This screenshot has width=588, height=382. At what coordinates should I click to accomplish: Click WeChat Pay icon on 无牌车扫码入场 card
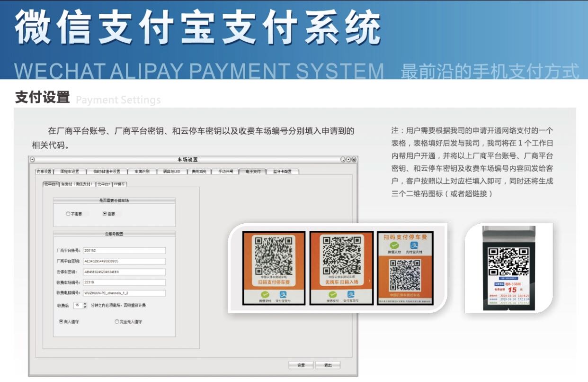pyautogui.click(x=333, y=295)
